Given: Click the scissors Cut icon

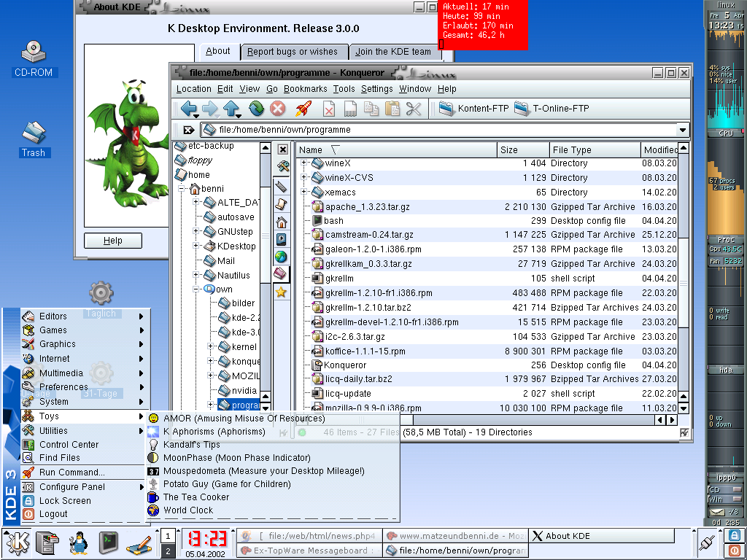Looking at the screenshot, I should click(414, 109).
